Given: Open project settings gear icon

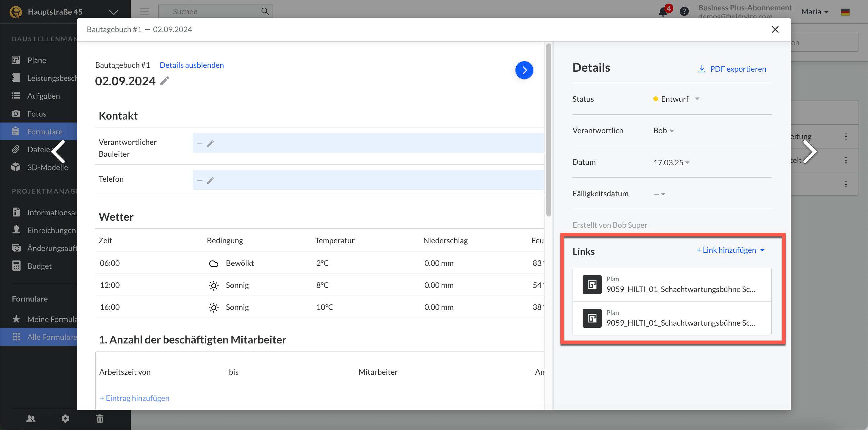Looking at the screenshot, I should pyautogui.click(x=65, y=418).
